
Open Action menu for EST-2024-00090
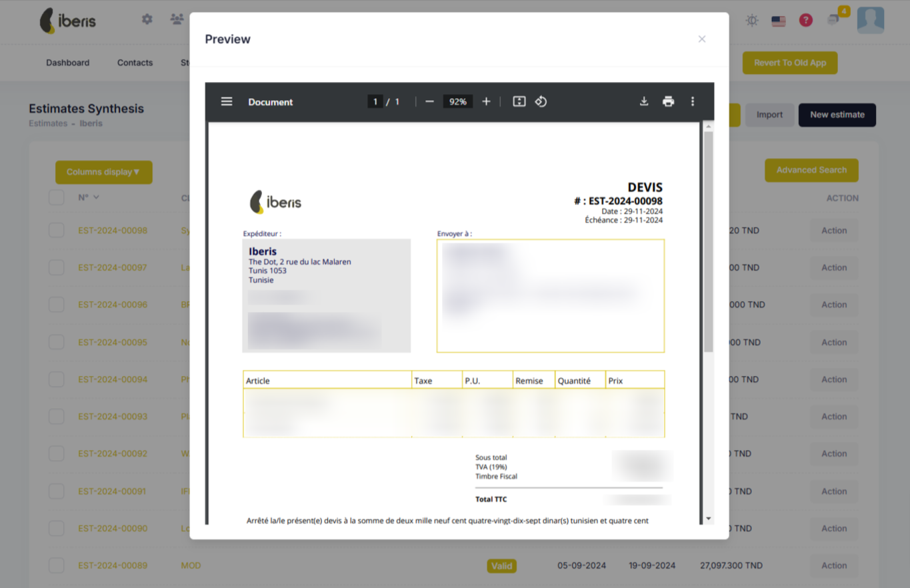[x=834, y=529]
